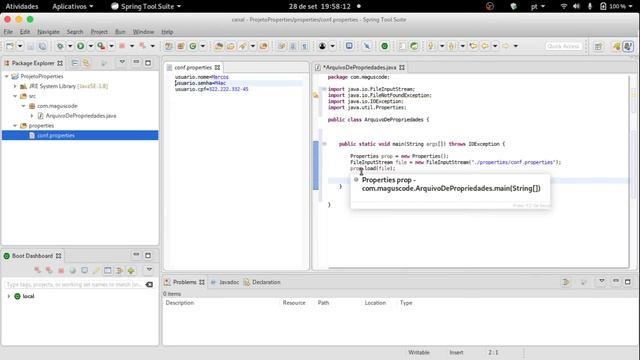Image resolution: width=640 pixels, height=360 pixels.
Task: Click the Ubuntu volume icon in top bar
Action: (576, 6)
